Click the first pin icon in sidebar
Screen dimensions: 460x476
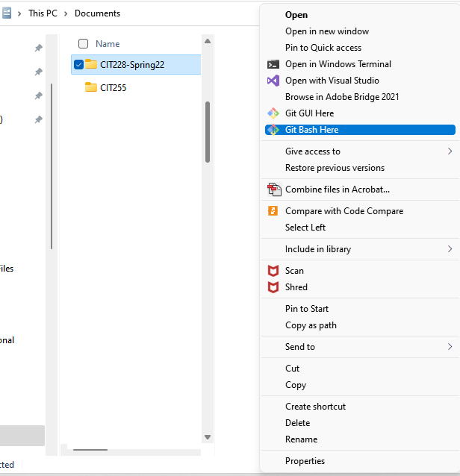38,48
